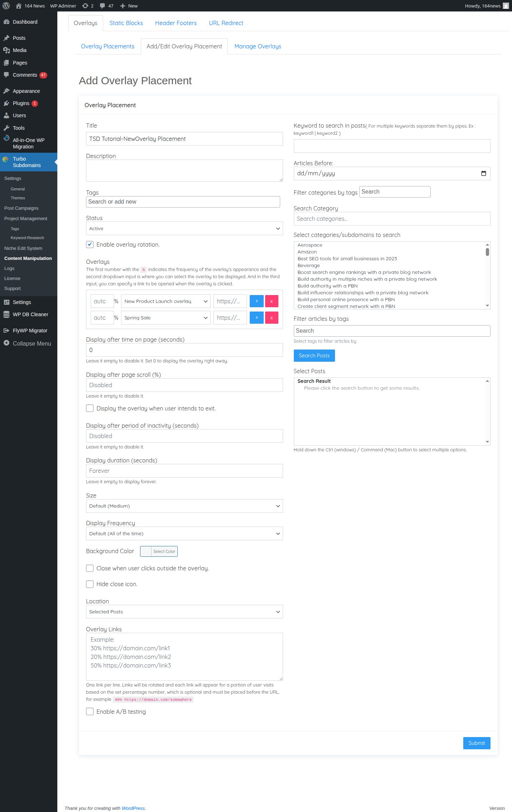Click the updates icon in admin bar
Image resolution: width=512 pixels, height=812 pixels.
85,6
